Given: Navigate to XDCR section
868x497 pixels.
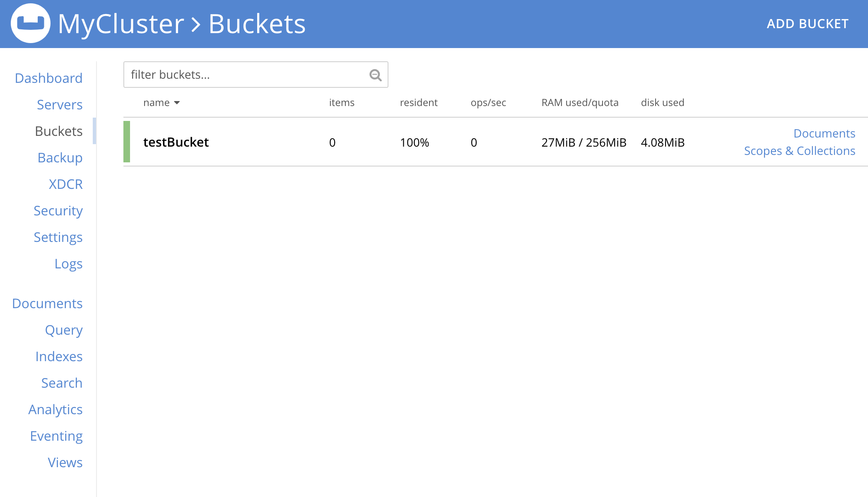Looking at the screenshot, I should pos(65,184).
